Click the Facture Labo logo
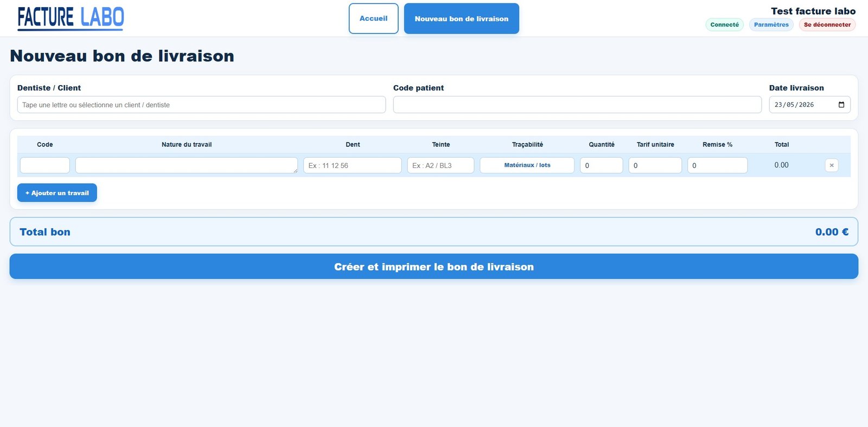The height and width of the screenshot is (427, 868). click(71, 18)
